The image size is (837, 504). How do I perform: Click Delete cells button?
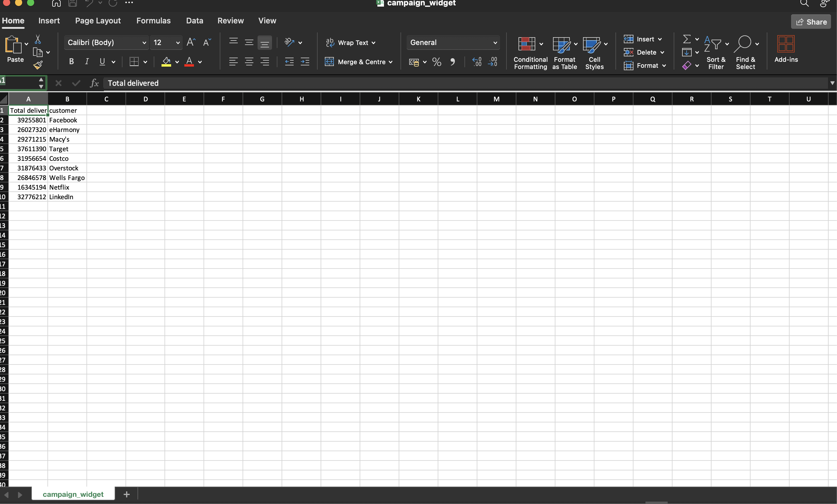(x=644, y=52)
